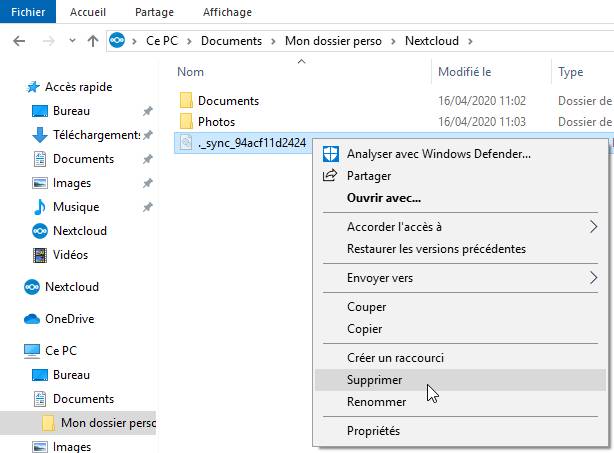Go up one folder level arrow

93,41
